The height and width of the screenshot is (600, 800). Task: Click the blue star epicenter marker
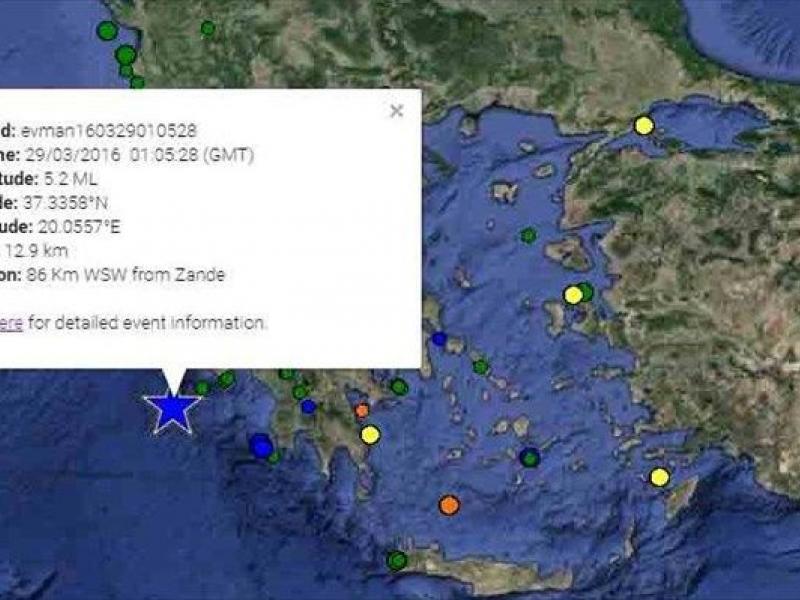pyautogui.click(x=172, y=410)
